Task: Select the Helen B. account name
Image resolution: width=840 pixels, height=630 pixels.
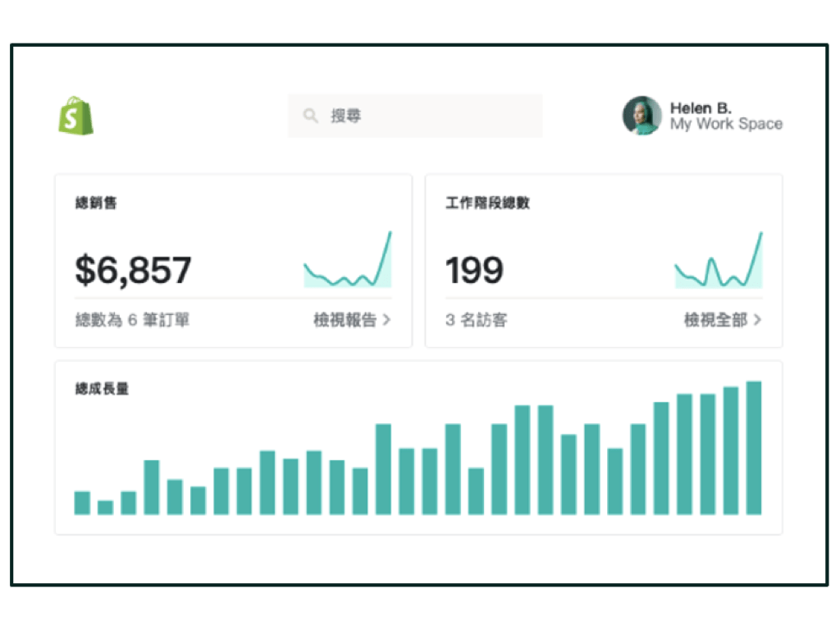Action: (x=701, y=107)
